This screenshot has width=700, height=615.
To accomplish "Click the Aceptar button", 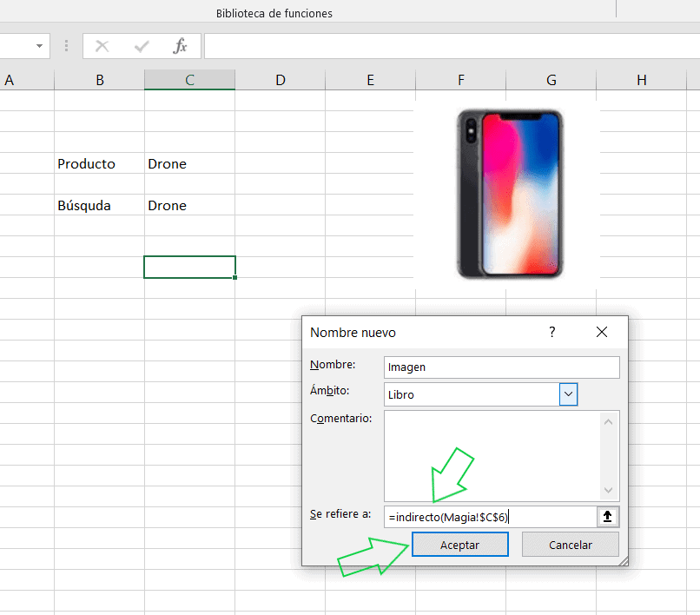I will click(x=459, y=545).
